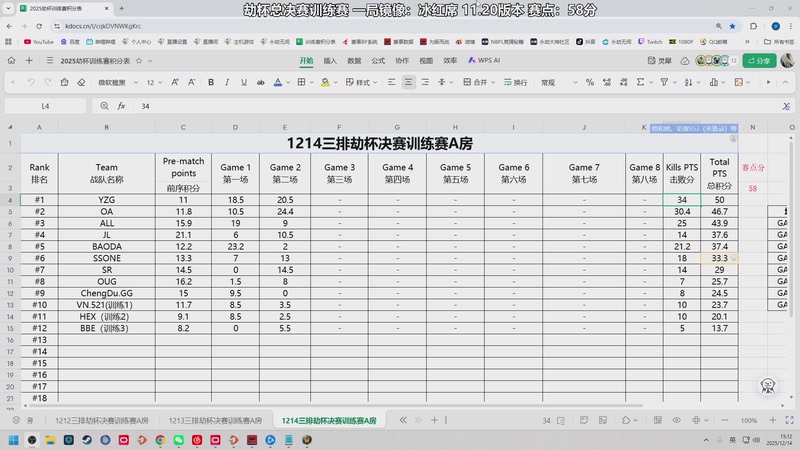Decrease font size with A- icon

[192, 82]
